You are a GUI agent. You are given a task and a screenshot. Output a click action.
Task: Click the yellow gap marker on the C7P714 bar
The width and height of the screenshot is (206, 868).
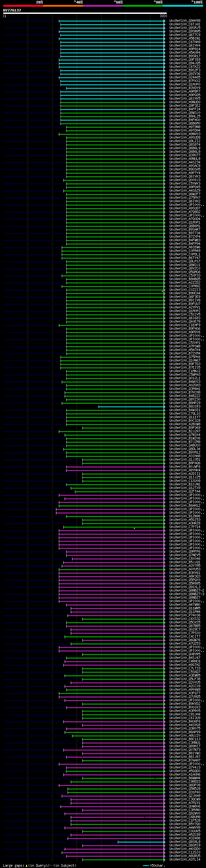(134, 528)
